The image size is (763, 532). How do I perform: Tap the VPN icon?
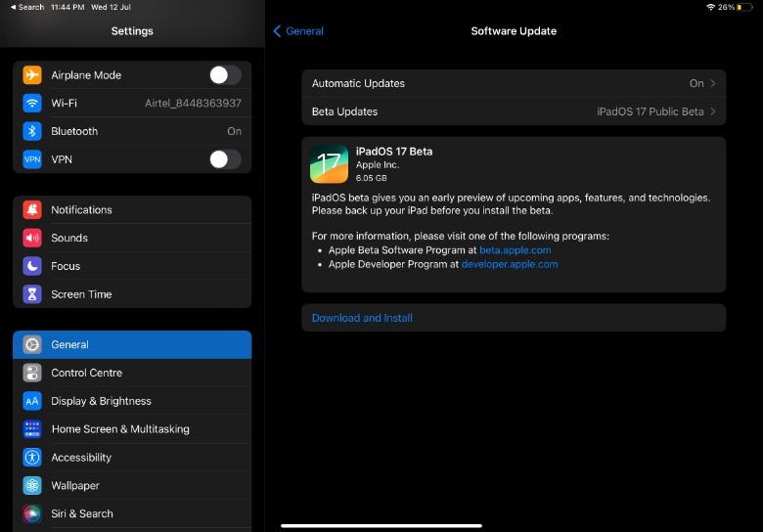pos(32,159)
